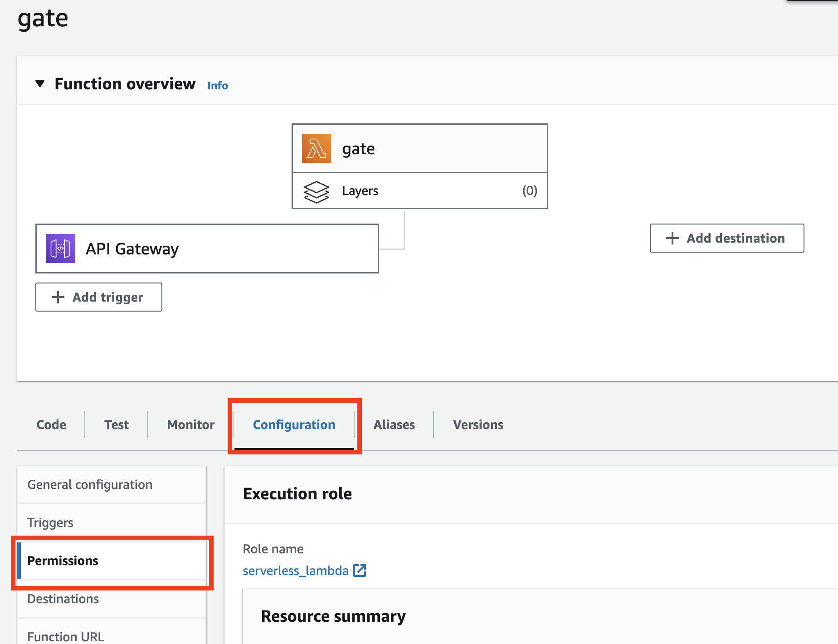838x644 pixels.
Task: Click the external link icon beside serverless_lambda
Action: [x=360, y=571]
